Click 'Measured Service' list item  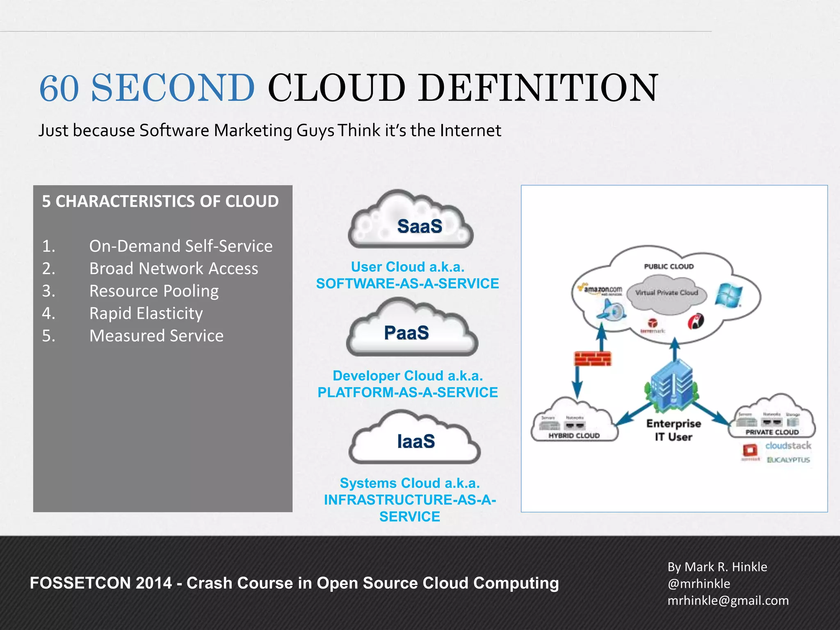coord(157,336)
